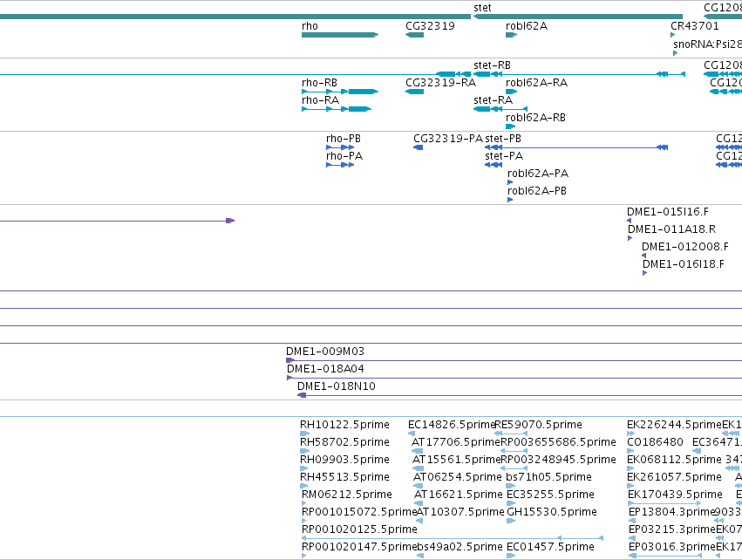Open the RP001020125.5prime label

[x=359, y=529]
